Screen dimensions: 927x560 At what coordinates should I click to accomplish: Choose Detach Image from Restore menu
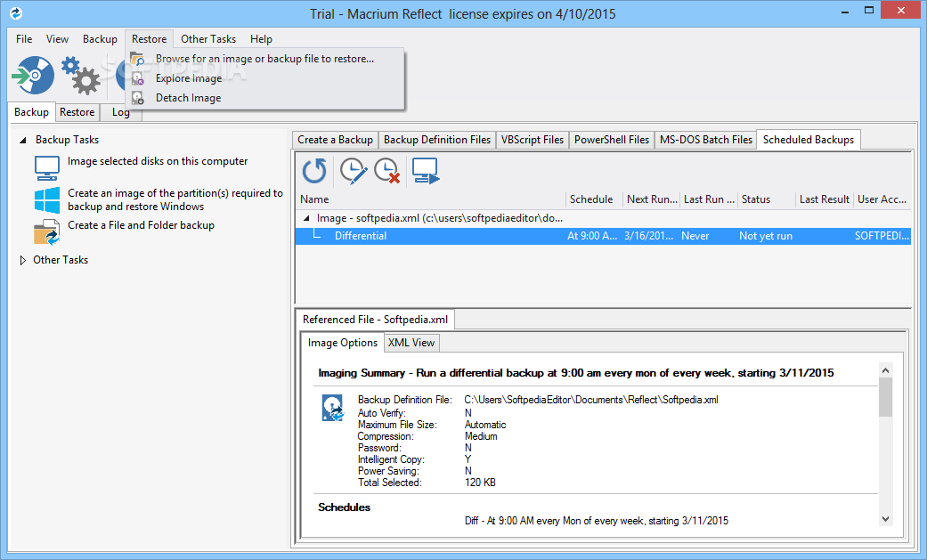click(x=264, y=98)
